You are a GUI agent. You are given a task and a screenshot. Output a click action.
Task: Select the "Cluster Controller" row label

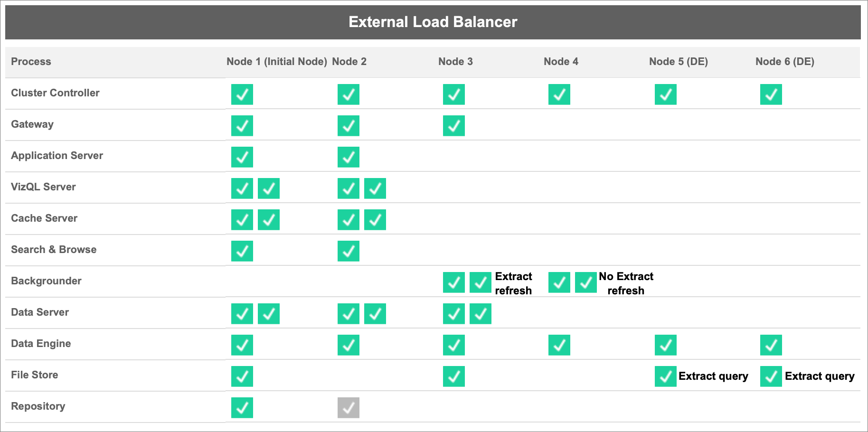55,93
